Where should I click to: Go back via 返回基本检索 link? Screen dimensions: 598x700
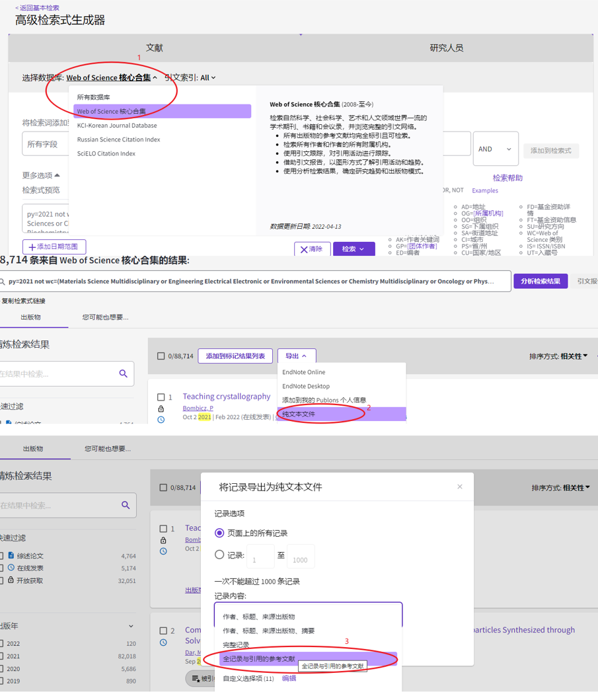tap(37, 7)
